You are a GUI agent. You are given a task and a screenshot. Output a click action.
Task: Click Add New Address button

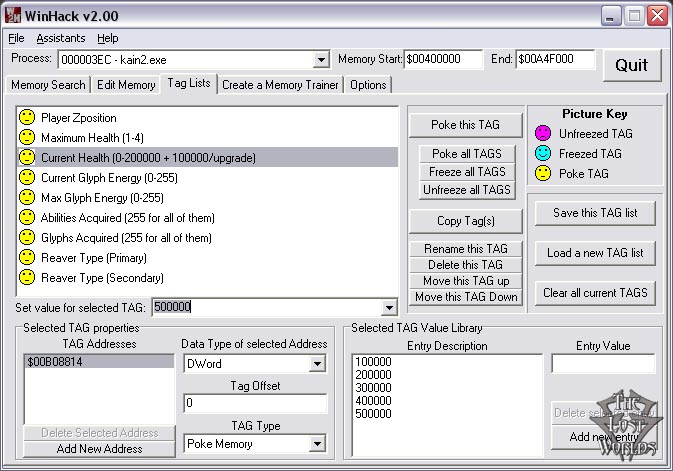pyautogui.click(x=99, y=449)
